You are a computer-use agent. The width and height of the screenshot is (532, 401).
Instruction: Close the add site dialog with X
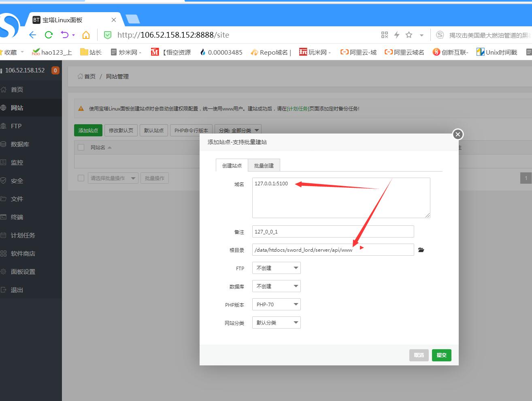[x=458, y=134]
